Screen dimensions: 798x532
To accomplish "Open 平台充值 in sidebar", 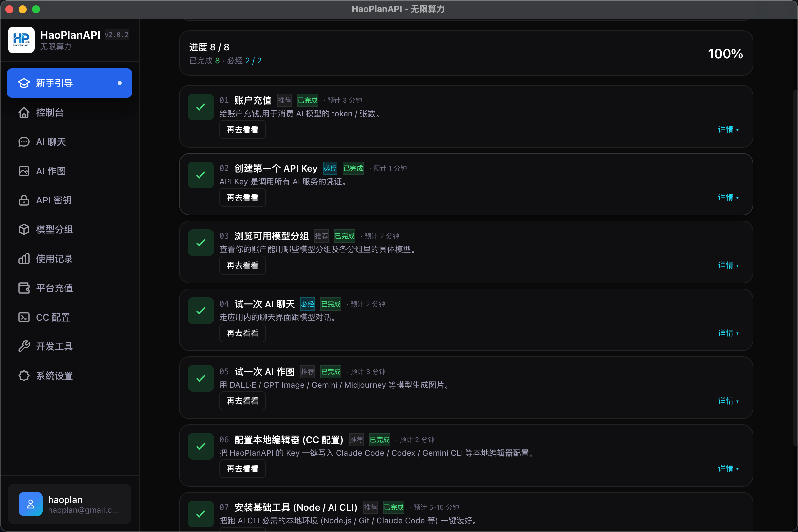I will coord(69,288).
